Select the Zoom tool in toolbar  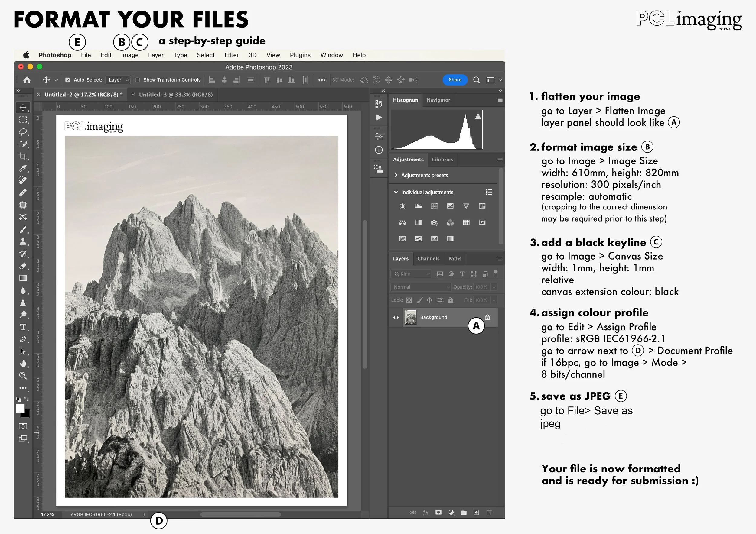click(x=23, y=376)
